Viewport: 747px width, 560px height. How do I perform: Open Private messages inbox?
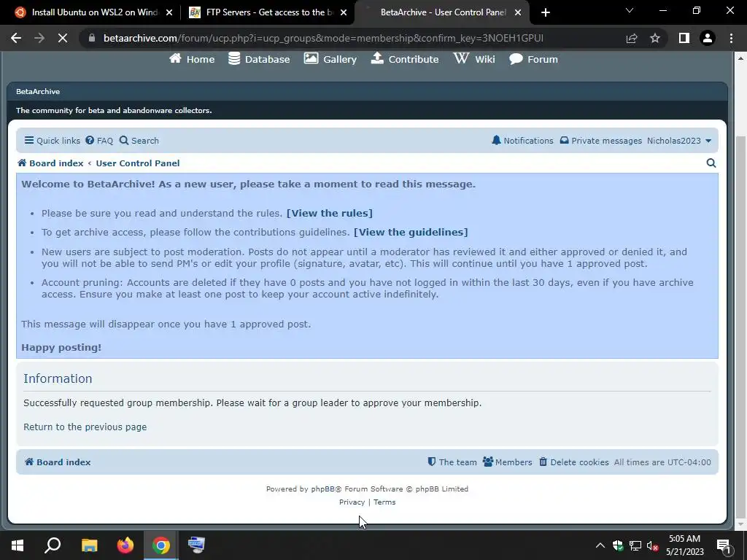click(601, 141)
